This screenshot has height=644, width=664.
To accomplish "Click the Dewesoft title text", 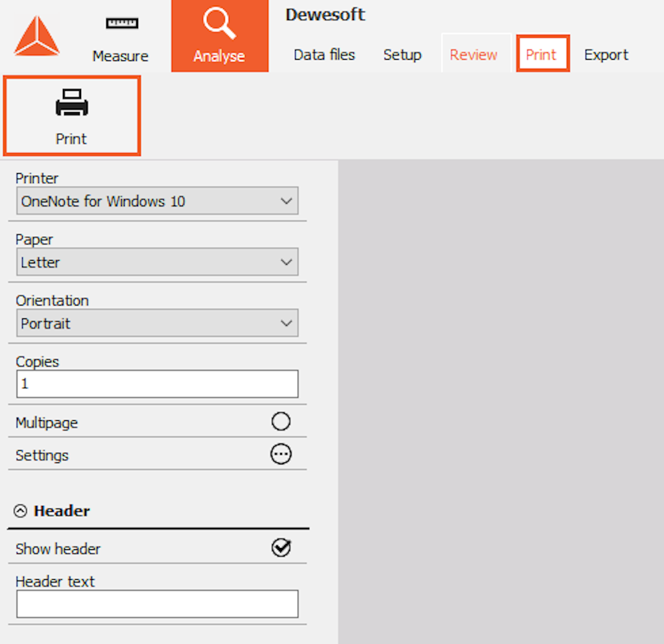I will [x=325, y=14].
